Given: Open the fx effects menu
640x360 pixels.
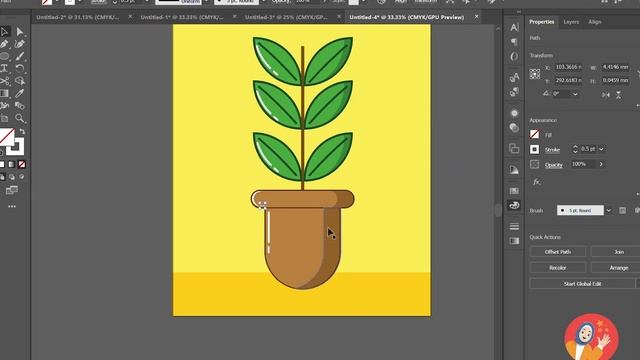Looking at the screenshot, I should pos(536,182).
